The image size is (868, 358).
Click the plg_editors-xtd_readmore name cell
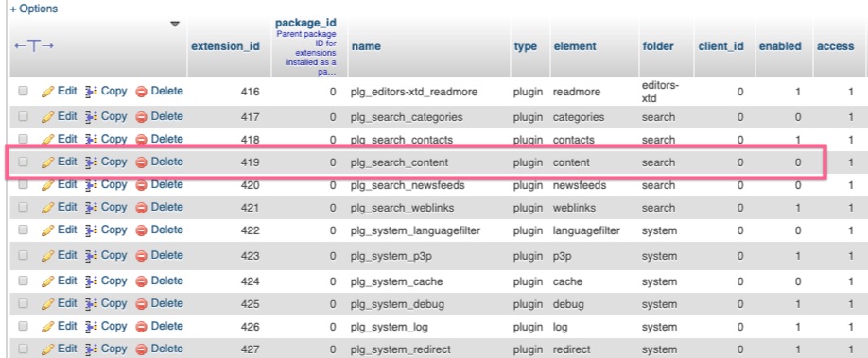pos(413,92)
